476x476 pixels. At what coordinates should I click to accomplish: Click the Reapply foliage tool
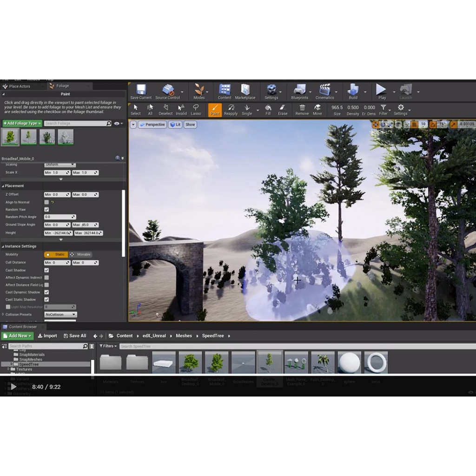(x=231, y=110)
